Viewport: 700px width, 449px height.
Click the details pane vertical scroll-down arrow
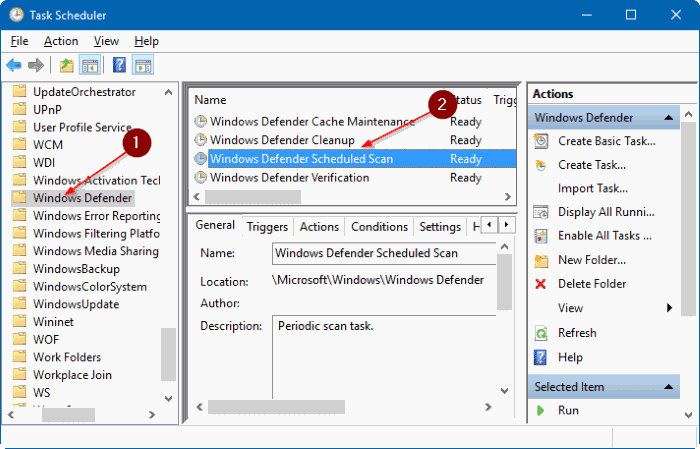(x=504, y=391)
